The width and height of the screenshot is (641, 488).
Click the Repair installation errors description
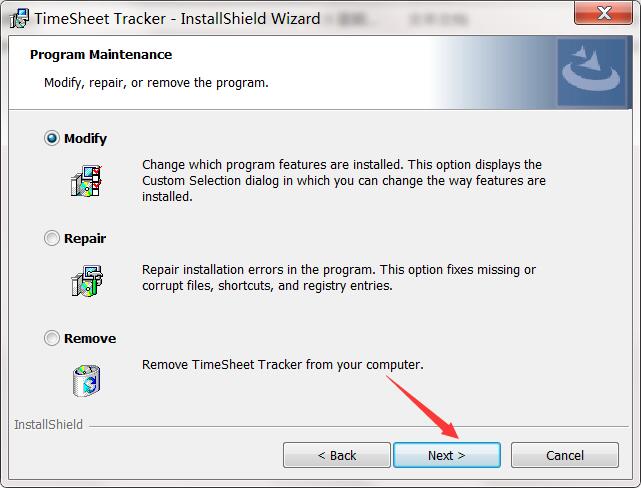(339, 278)
